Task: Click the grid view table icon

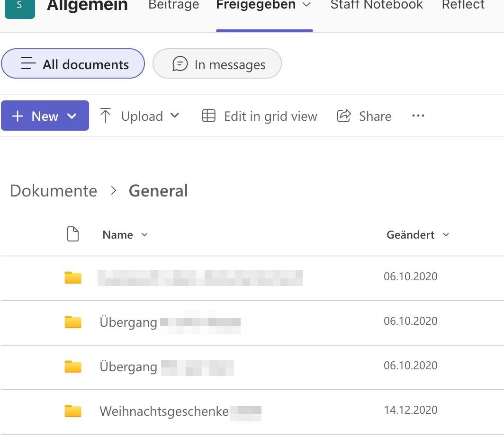Action: coord(209,116)
